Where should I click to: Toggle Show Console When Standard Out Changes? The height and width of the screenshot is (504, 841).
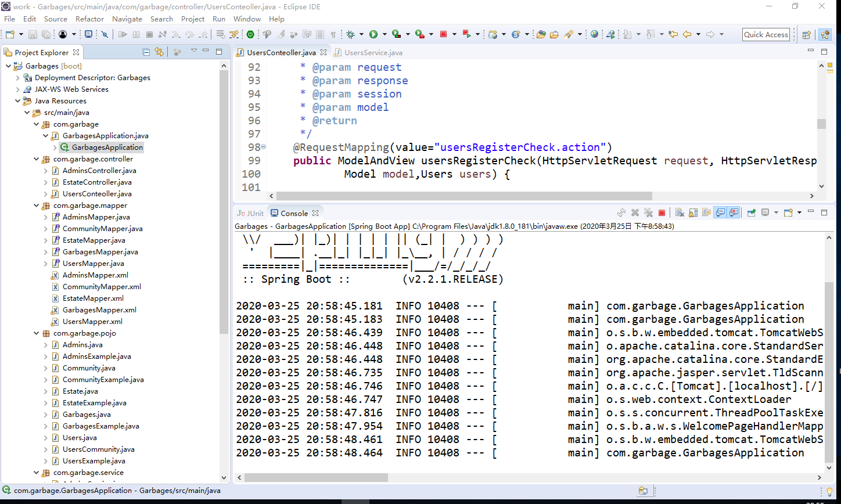(x=720, y=213)
